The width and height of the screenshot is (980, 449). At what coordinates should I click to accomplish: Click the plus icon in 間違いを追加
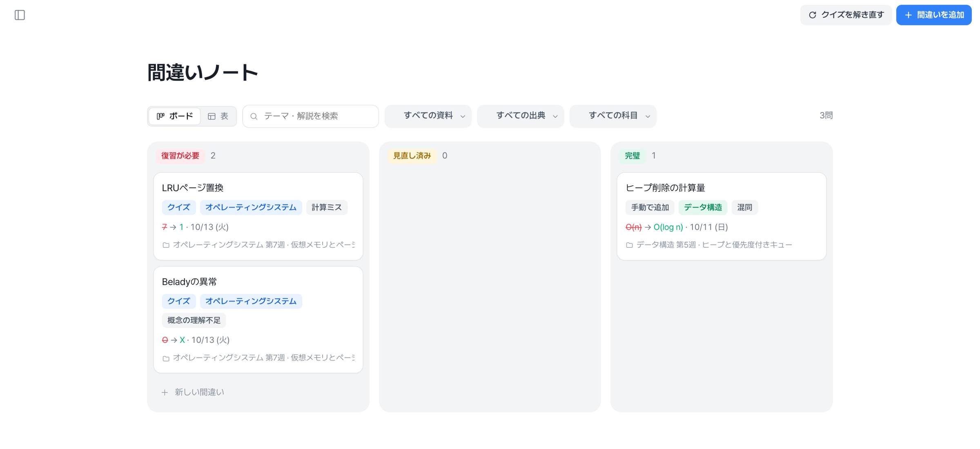point(908,15)
